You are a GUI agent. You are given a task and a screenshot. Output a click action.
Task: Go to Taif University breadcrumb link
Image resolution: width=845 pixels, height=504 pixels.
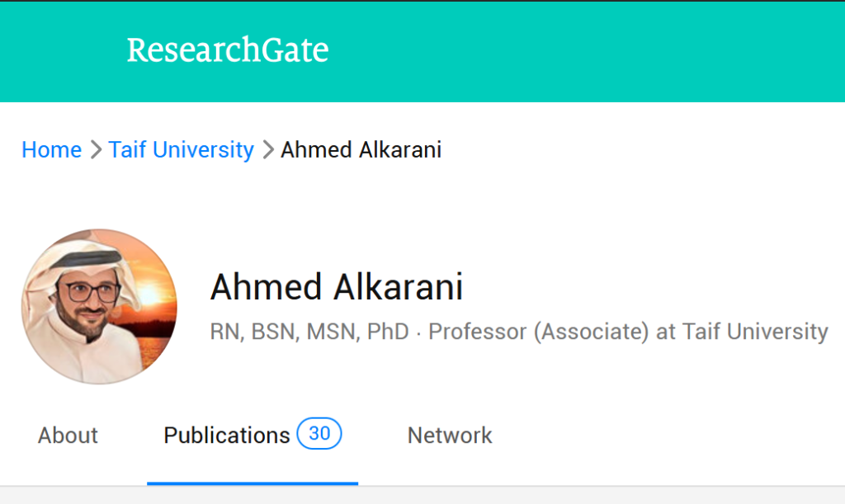pyautogui.click(x=181, y=150)
